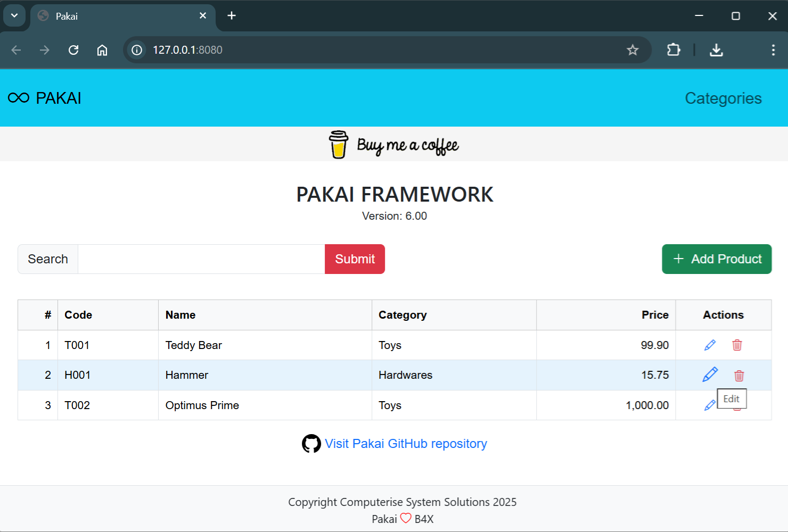This screenshot has width=788, height=532.
Task: Reload the page with the refresh icon
Action: (x=73, y=49)
